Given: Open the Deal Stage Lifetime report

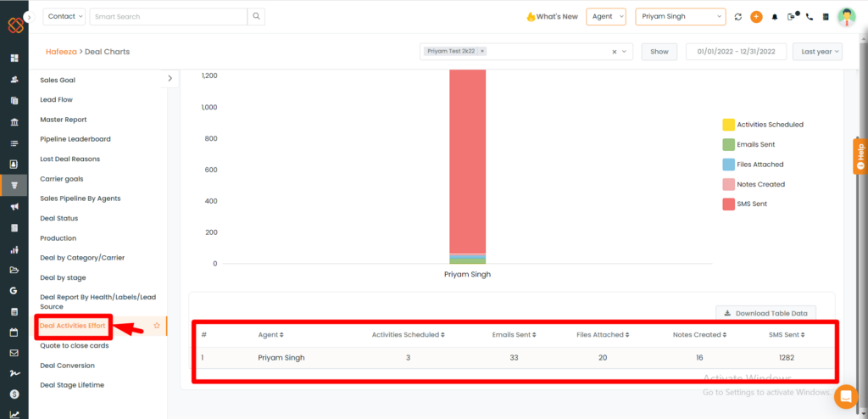Looking at the screenshot, I should [72, 385].
